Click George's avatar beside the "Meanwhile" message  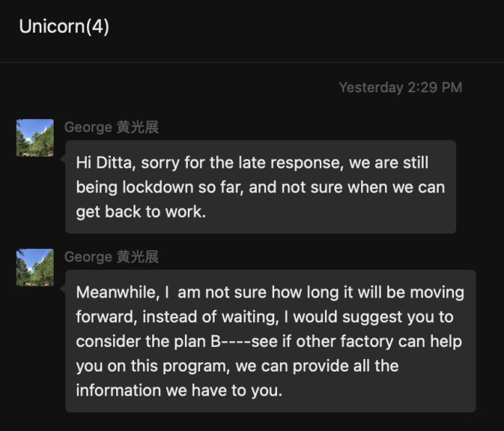pos(35,267)
